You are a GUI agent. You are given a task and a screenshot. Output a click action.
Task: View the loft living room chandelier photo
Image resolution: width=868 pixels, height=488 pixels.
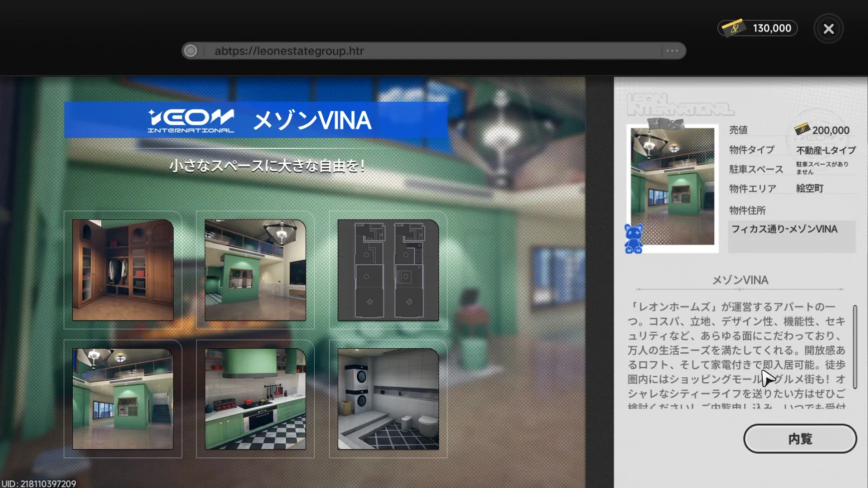coord(255,270)
